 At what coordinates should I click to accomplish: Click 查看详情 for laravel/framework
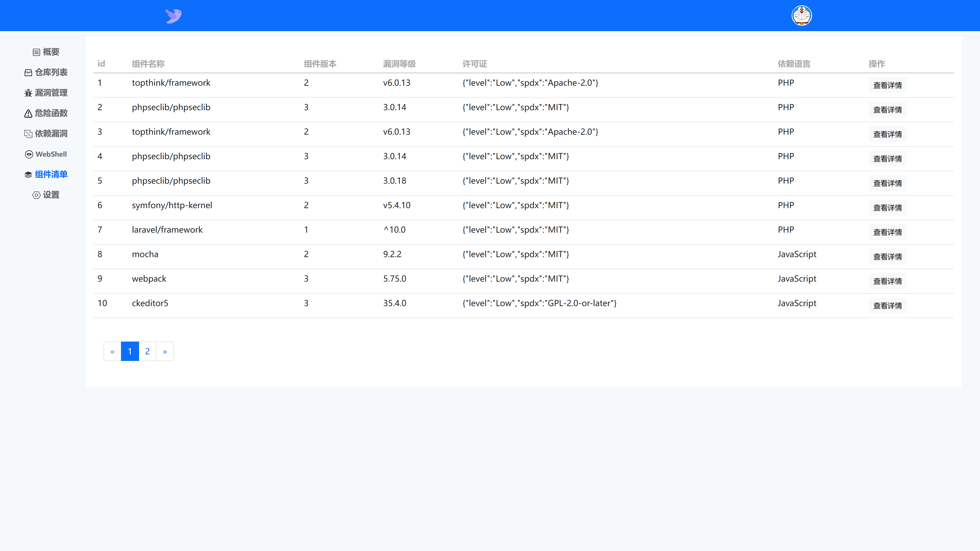click(887, 232)
